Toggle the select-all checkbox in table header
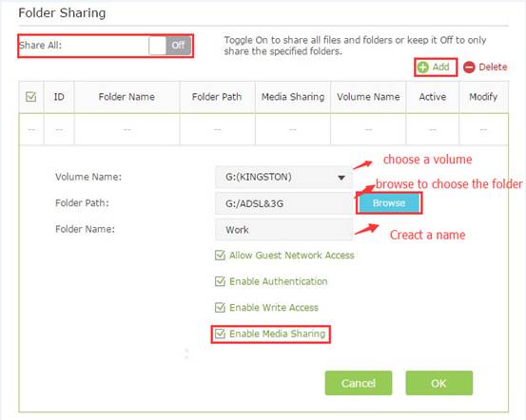Image resolution: width=526 pixels, height=420 pixels. (x=30, y=97)
